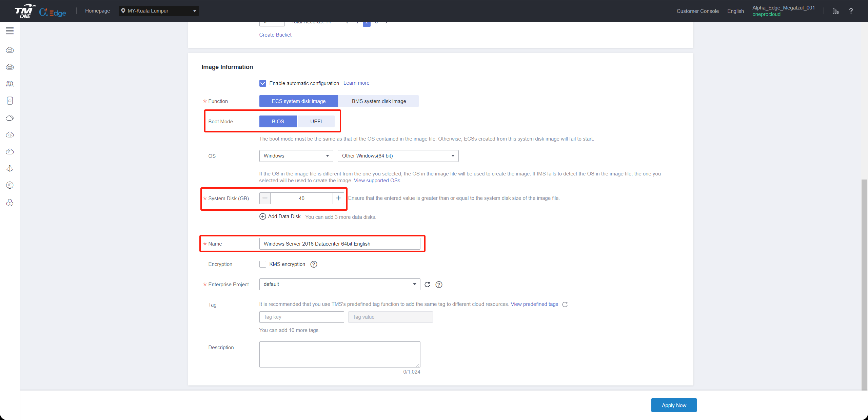
Task: Select BMS system disk image tab
Action: click(x=378, y=101)
